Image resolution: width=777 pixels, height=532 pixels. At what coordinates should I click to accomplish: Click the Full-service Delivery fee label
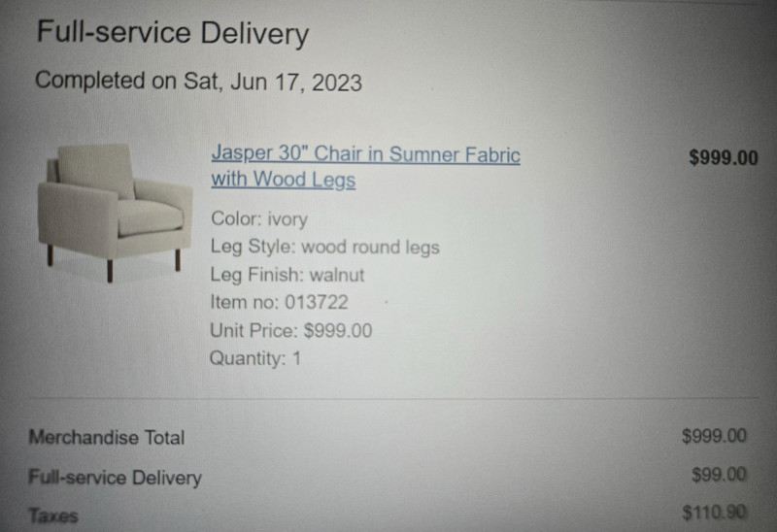pyautogui.click(x=116, y=478)
